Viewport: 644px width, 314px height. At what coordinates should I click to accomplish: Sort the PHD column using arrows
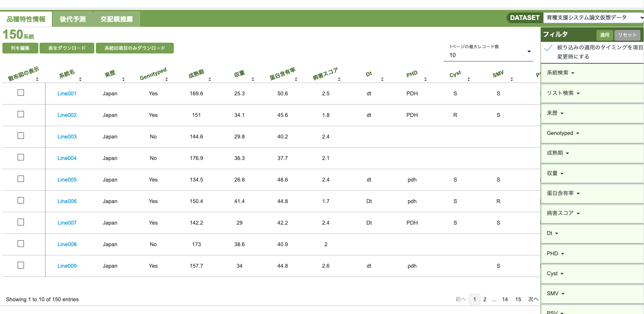pyautogui.click(x=425, y=79)
